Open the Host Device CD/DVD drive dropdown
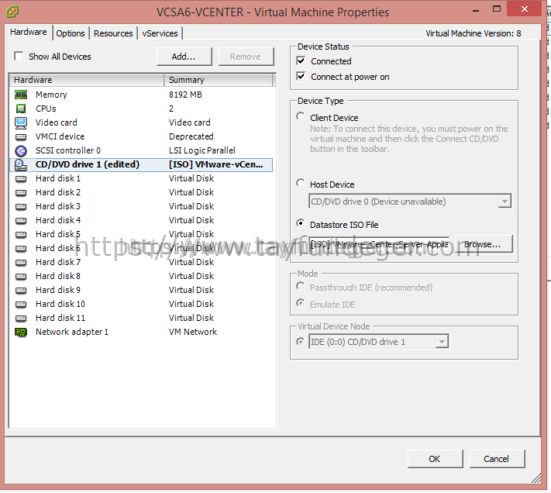Screen dimensions: 551x493 (505, 201)
